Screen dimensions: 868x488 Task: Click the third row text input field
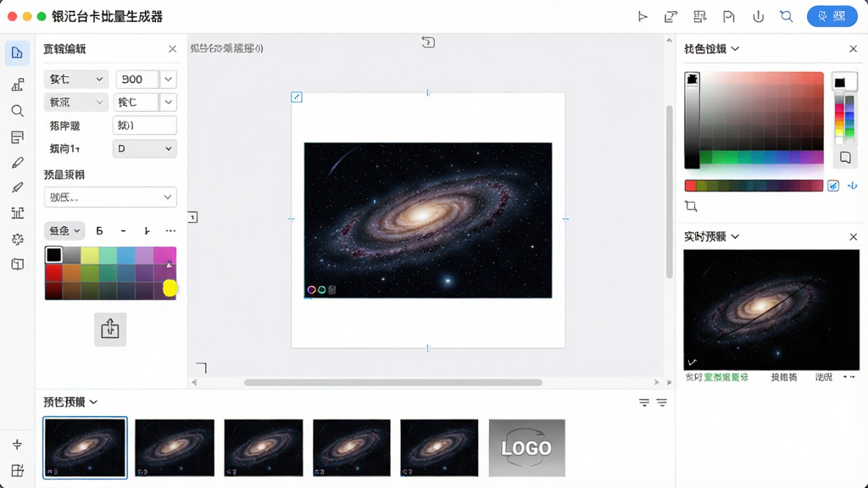tap(144, 125)
